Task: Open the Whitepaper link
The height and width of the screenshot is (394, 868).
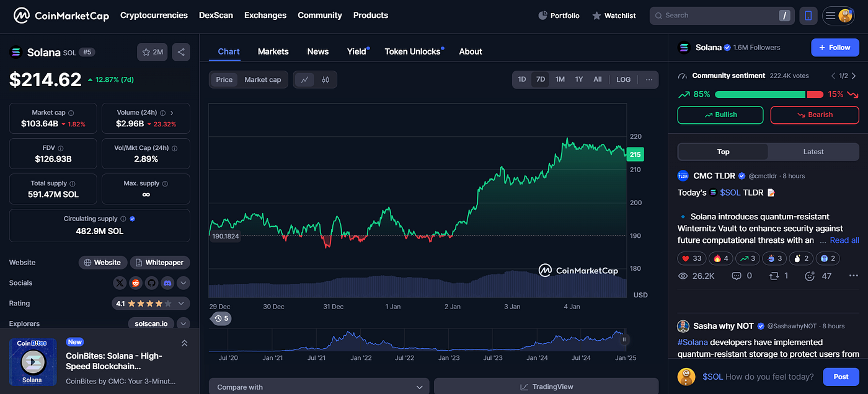Action: point(159,263)
